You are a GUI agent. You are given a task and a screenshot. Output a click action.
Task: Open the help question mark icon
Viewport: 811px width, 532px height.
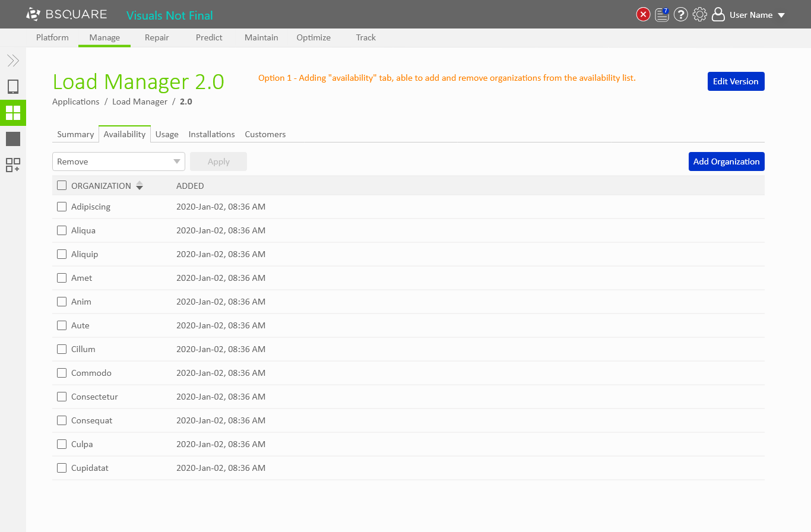tap(681, 15)
